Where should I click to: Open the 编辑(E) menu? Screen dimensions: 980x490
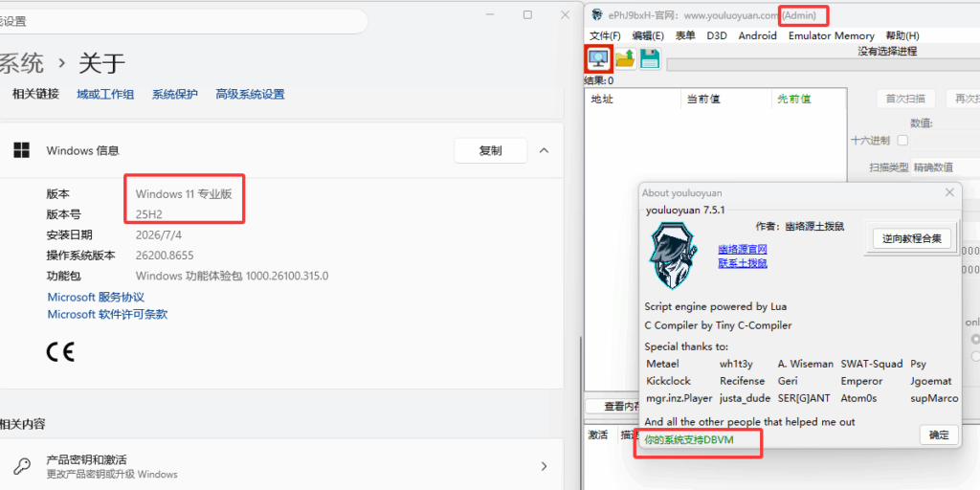click(648, 35)
